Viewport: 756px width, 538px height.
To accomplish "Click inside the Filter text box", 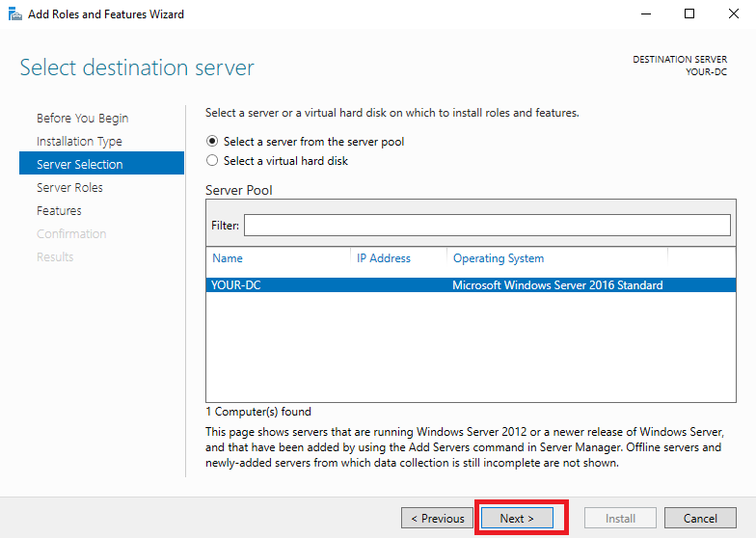I will [487, 226].
